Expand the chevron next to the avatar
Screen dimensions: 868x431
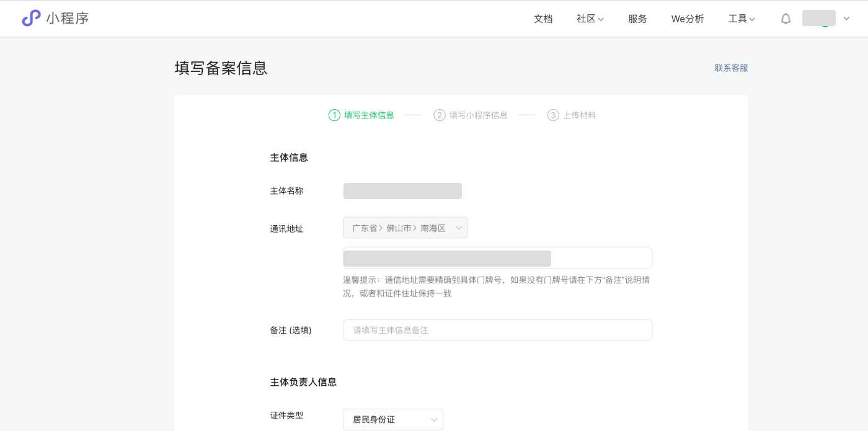pyautogui.click(x=846, y=19)
